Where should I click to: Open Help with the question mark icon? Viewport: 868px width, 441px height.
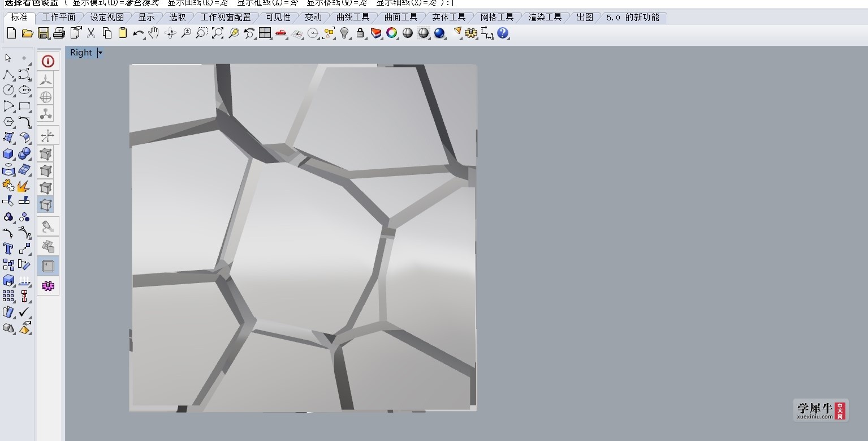tap(503, 33)
